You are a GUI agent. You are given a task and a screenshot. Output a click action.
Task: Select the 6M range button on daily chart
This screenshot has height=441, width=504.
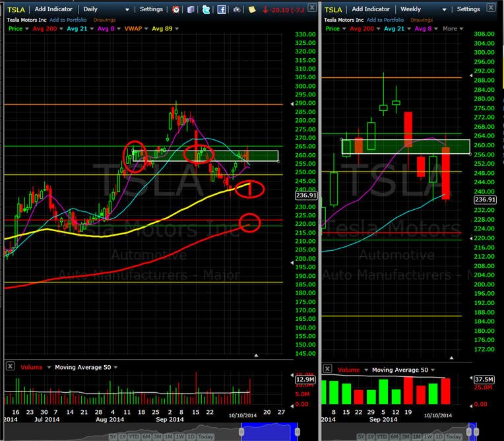146,436
